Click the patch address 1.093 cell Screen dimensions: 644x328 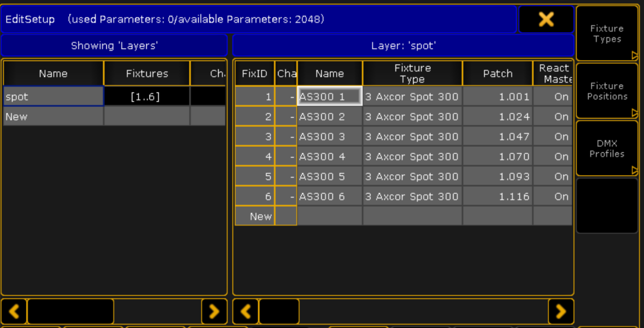[x=498, y=176]
